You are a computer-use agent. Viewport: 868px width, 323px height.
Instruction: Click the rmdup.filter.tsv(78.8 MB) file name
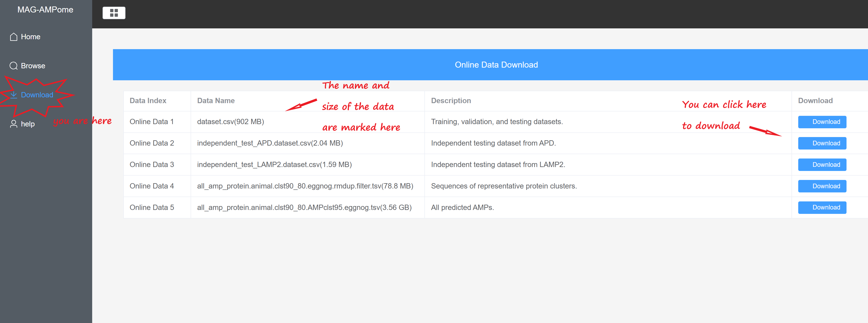[x=305, y=186]
